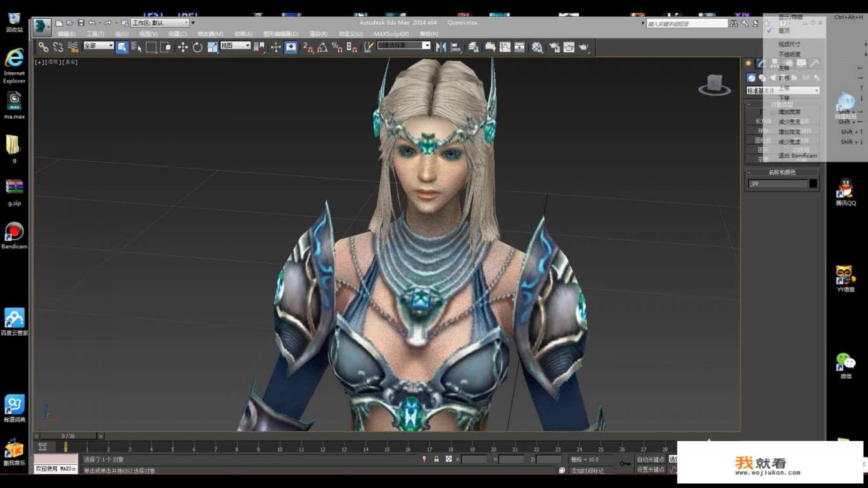Activate the Select Object tool
The width and height of the screenshot is (868, 488).
(x=122, y=46)
